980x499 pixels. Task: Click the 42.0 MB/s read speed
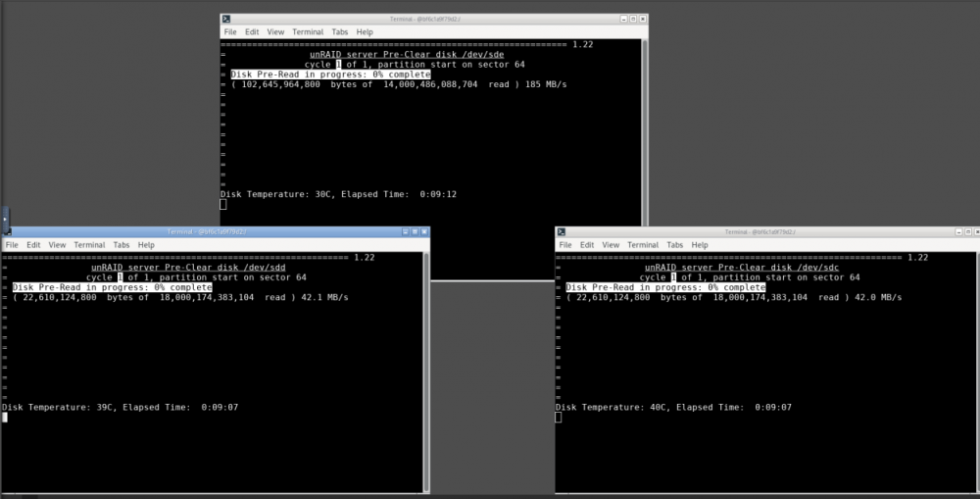pos(878,298)
